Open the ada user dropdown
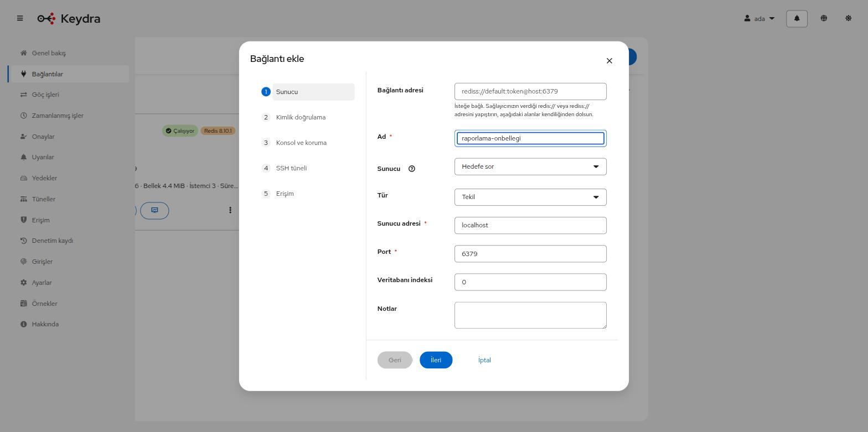The width and height of the screenshot is (868, 432). [759, 18]
